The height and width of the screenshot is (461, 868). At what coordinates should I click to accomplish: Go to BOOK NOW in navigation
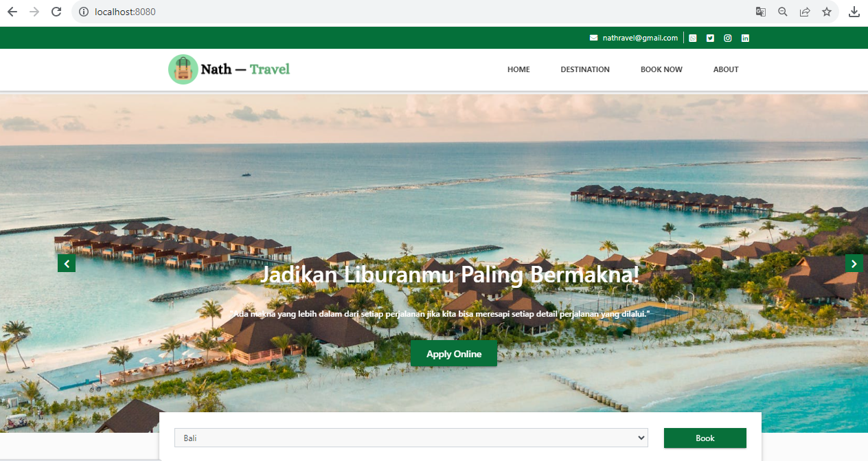[661, 69]
